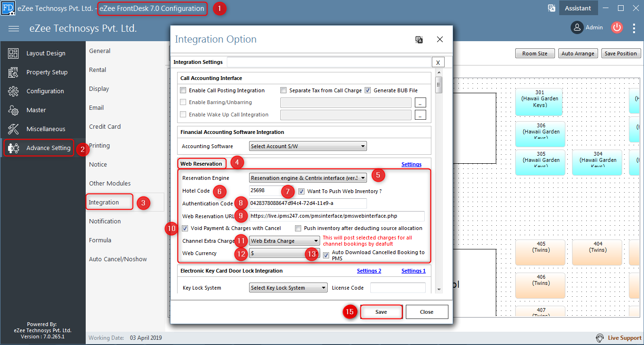Click browse button beside Wake Up Call field
The image size is (644, 345).
pos(420,115)
